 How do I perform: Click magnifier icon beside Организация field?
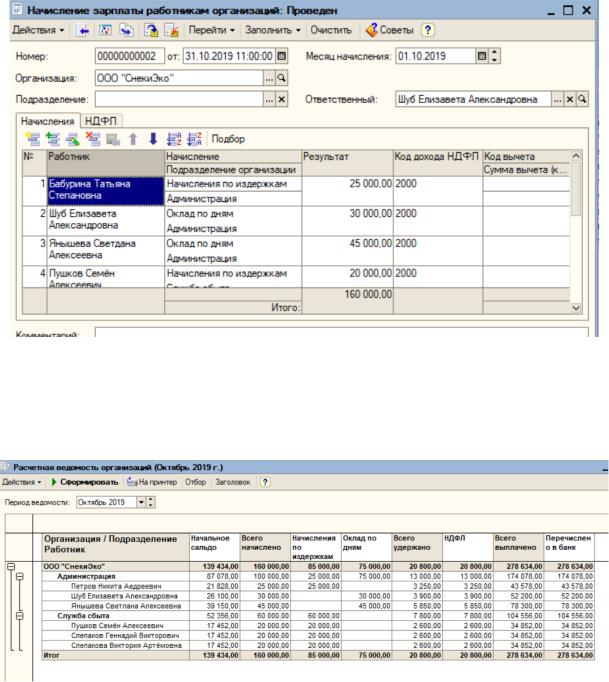[281, 76]
